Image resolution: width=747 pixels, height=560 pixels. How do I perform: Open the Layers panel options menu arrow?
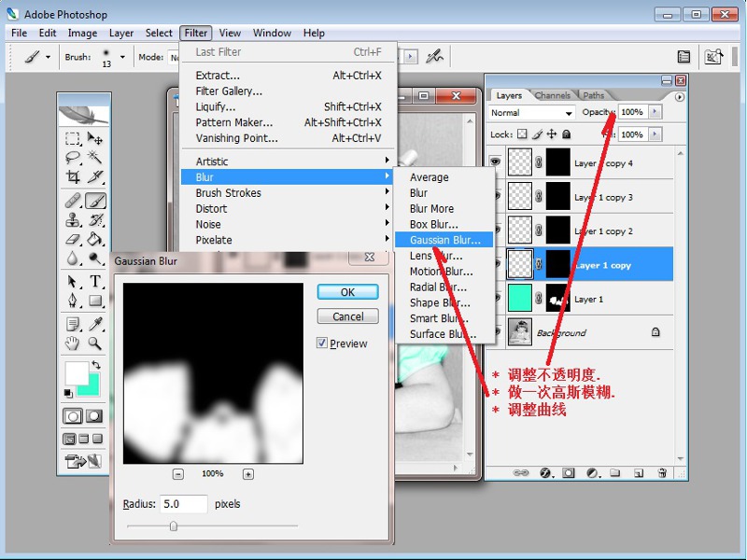[x=679, y=96]
